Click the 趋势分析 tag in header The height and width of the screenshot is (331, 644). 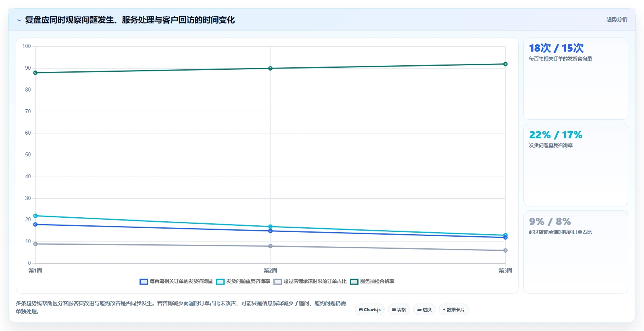(617, 19)
